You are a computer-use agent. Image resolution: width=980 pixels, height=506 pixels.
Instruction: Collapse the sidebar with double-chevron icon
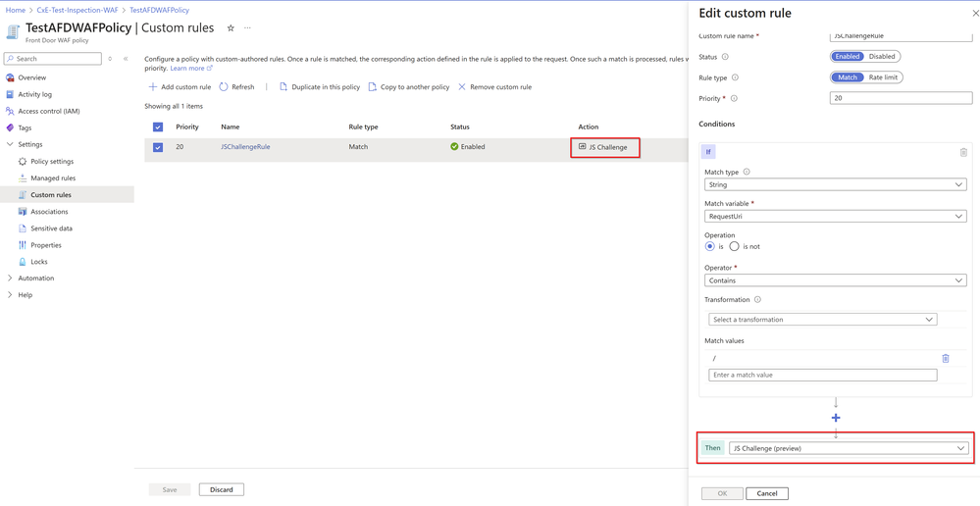(126, 59)
